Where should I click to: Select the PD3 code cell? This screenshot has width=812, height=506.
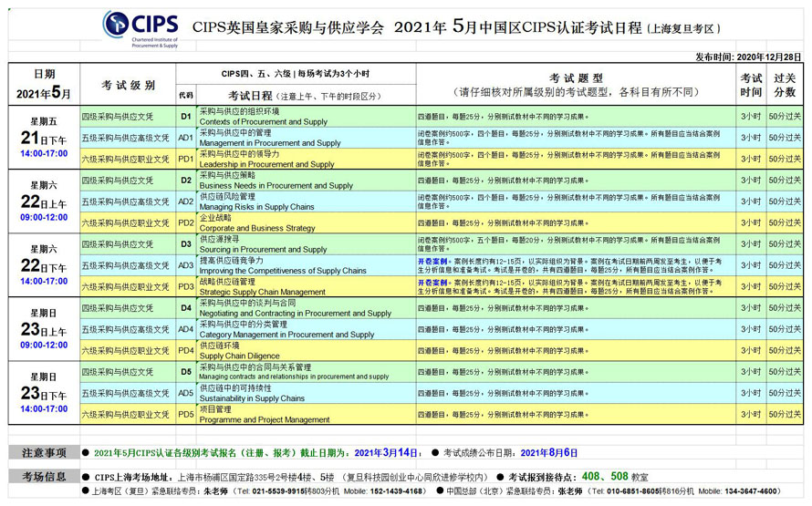tap(186, 286)
